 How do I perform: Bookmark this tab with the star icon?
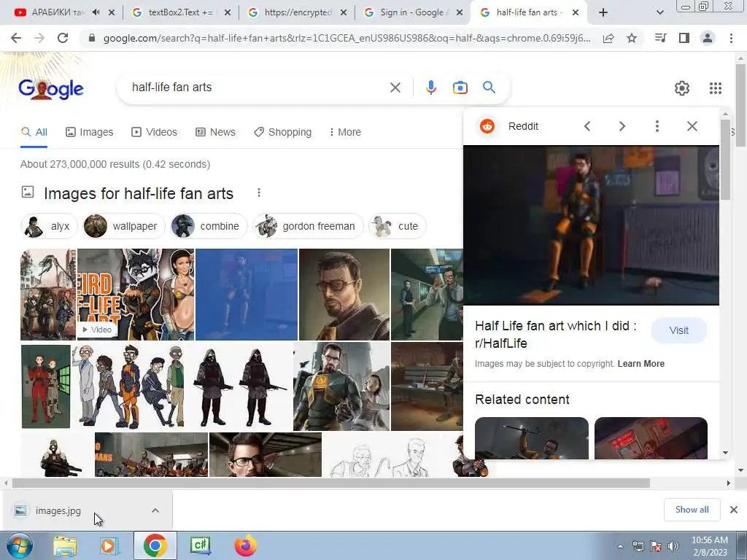click(632, 38)
